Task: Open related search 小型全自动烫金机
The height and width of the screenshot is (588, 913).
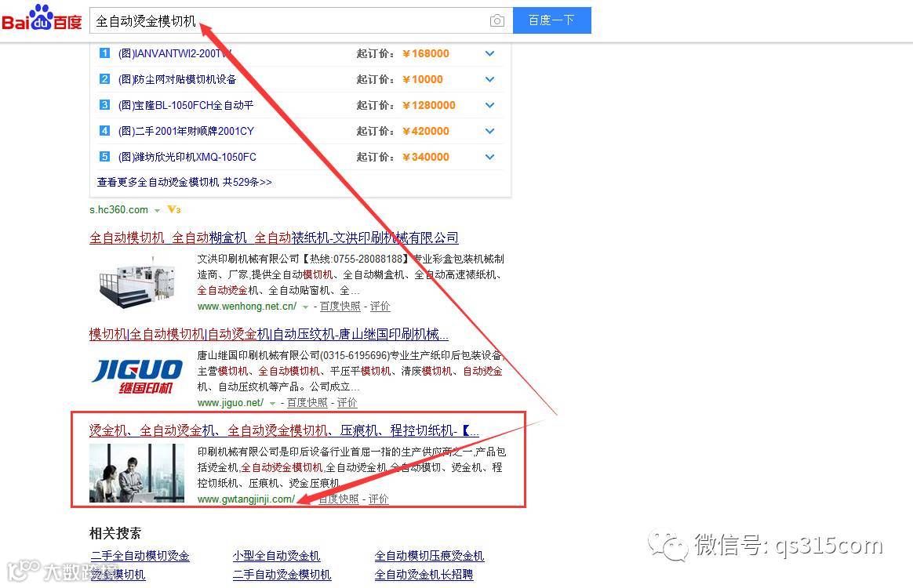Action: click(276, 556)
